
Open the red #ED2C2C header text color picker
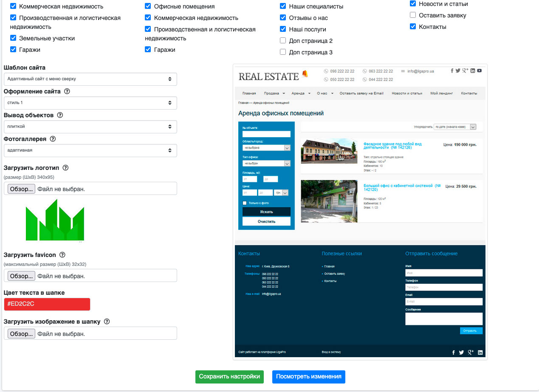47,304
